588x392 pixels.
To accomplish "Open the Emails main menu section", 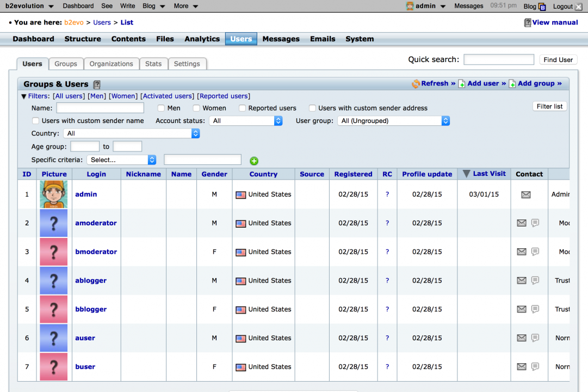I will point(323,39).
